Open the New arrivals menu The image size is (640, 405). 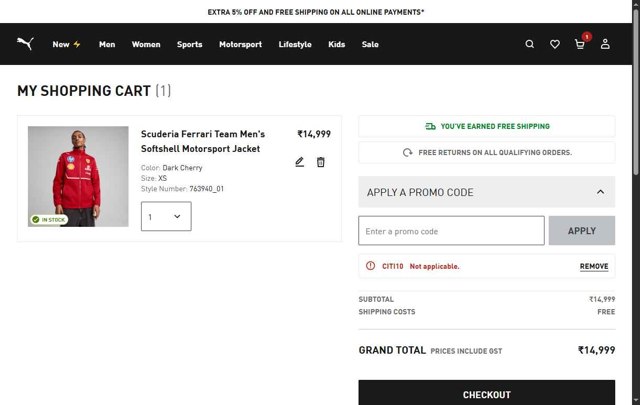coord(67,44)
